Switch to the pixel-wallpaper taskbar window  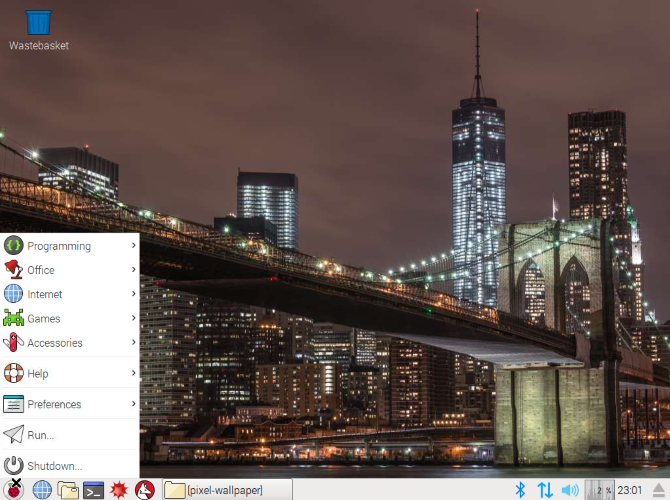tap(227, 489)
